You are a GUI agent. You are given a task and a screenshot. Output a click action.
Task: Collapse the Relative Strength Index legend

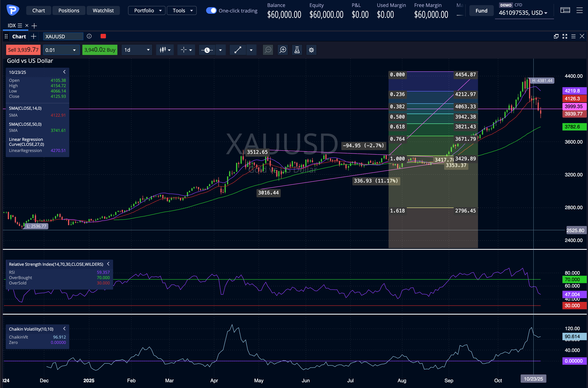[x=108, y=264]
